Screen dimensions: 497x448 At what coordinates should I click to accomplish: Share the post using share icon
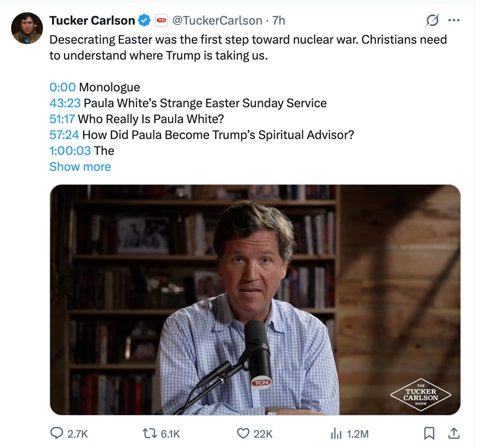454,433
